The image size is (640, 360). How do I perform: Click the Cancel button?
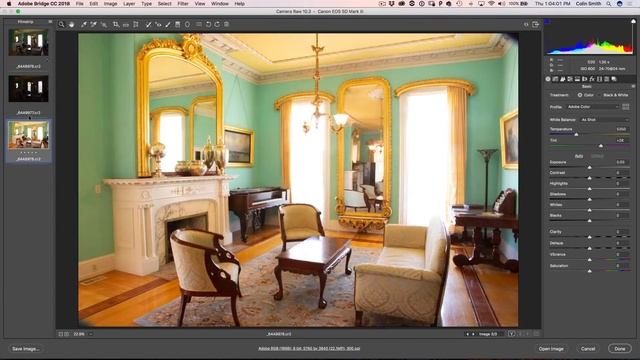click(x=588, y=349)
